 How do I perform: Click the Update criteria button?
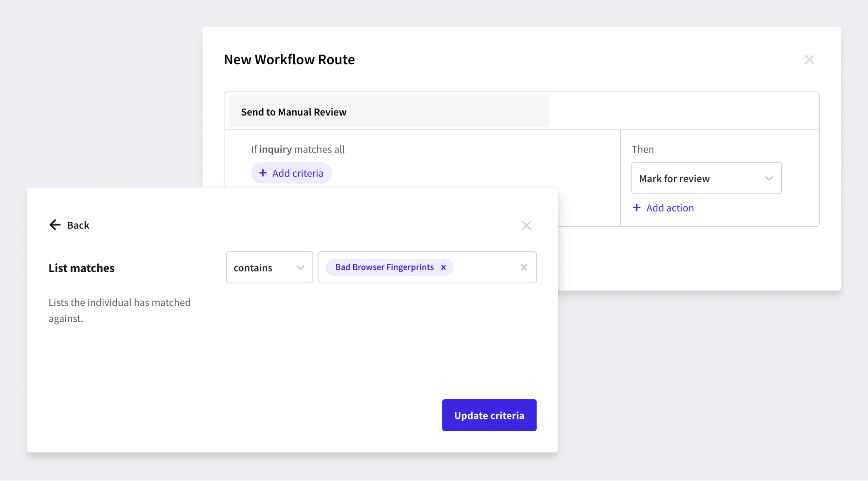tap(489, 415)
